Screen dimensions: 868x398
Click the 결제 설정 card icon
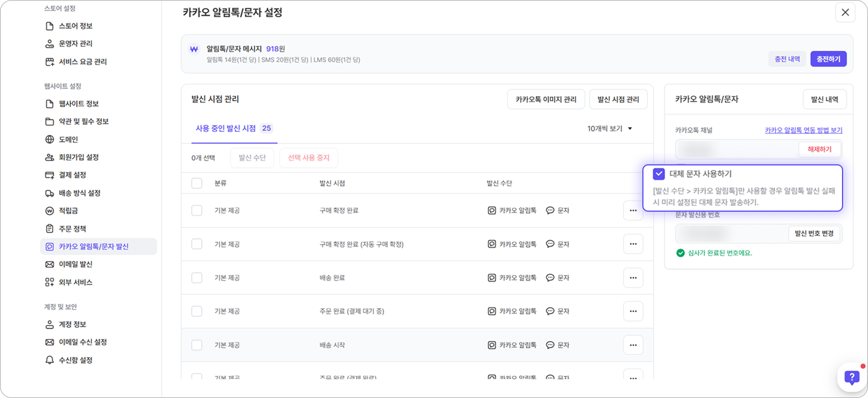tap(49, 175)
